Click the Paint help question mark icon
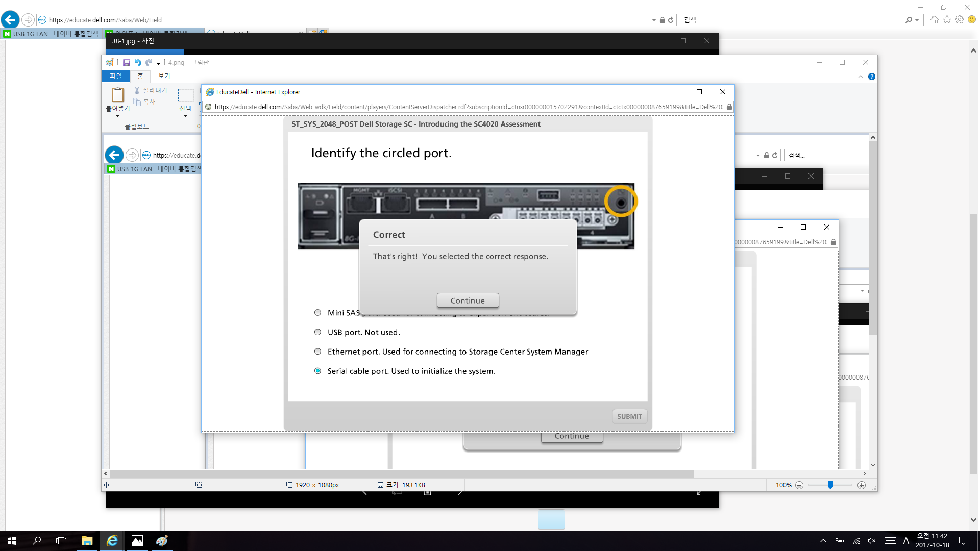This screenshot has width=980, height=551. [872, 77]
